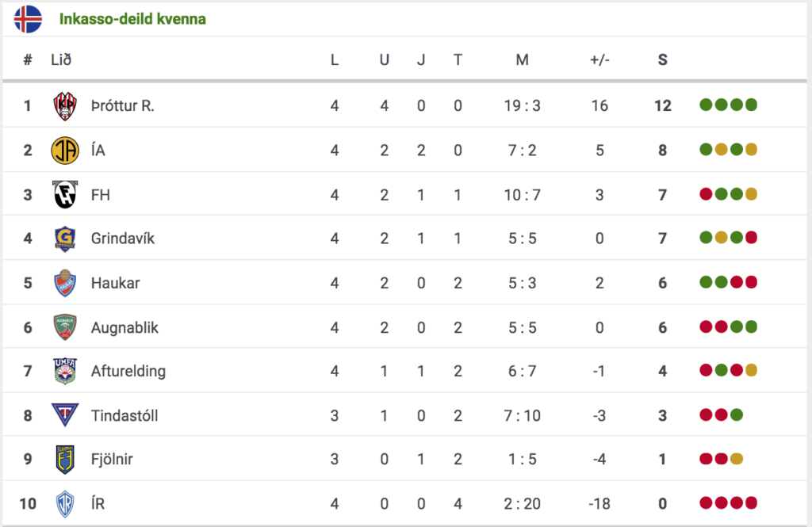
Task: Select the Grindavík team badge
Action: tap(65, 239)
